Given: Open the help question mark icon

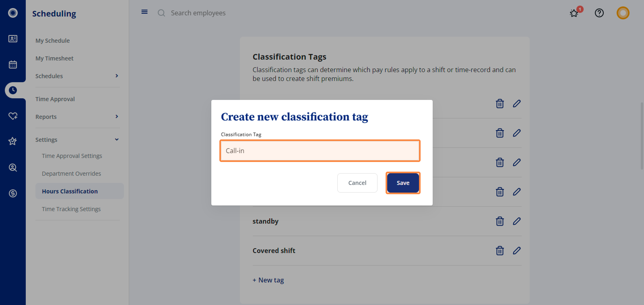Looking at the screenshot, I should pyautogui.click(x=599, y=13).
